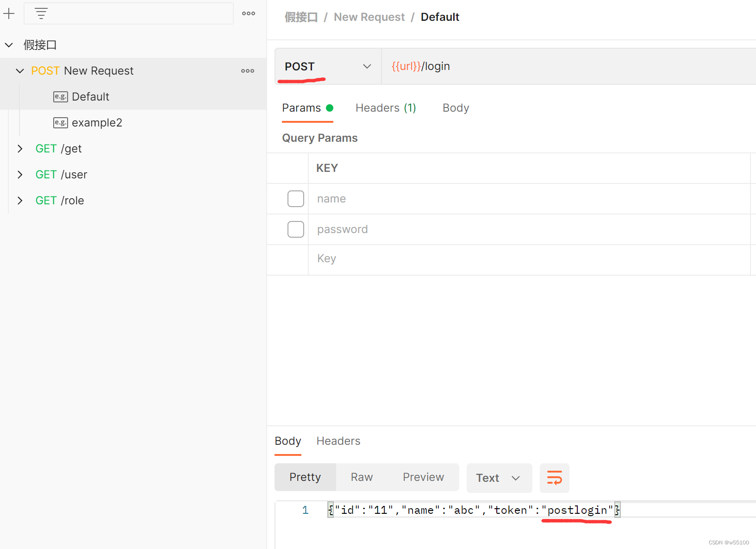Select the Raw view mode
756x549 pixels.
click(x=362, y=477)
